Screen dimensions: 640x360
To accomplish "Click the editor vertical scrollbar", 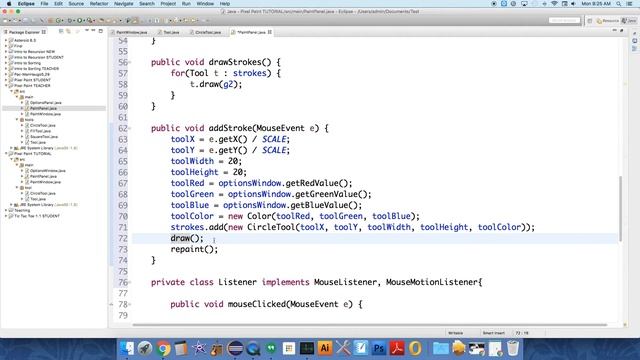I will point(620,208).
